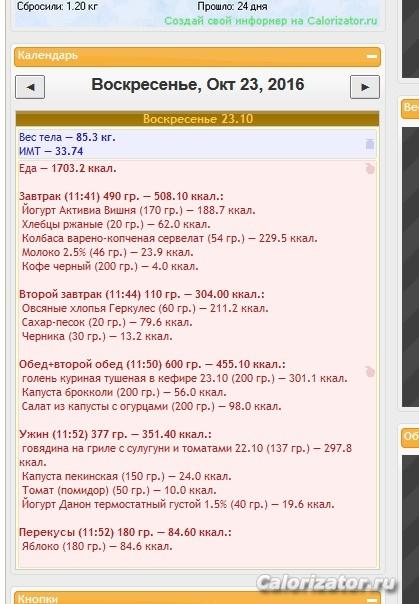Click the Calorizator.ru watermark logo
The height and width of the screenshot is (604, 419).
pos(326,583)
